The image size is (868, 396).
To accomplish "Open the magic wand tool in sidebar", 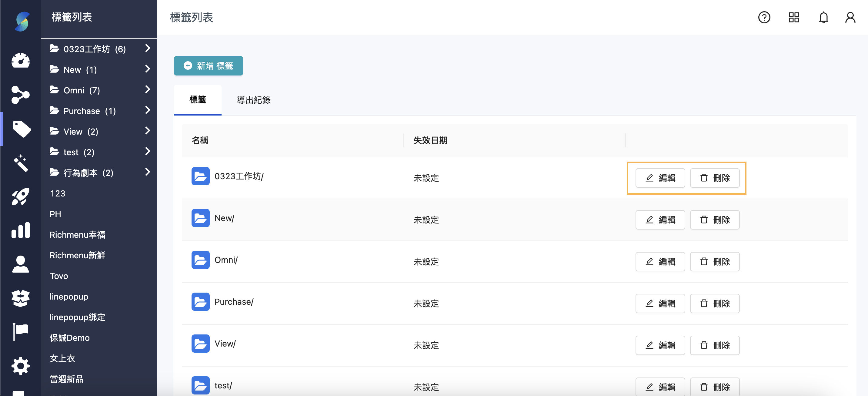I will (x=21, y=163).
